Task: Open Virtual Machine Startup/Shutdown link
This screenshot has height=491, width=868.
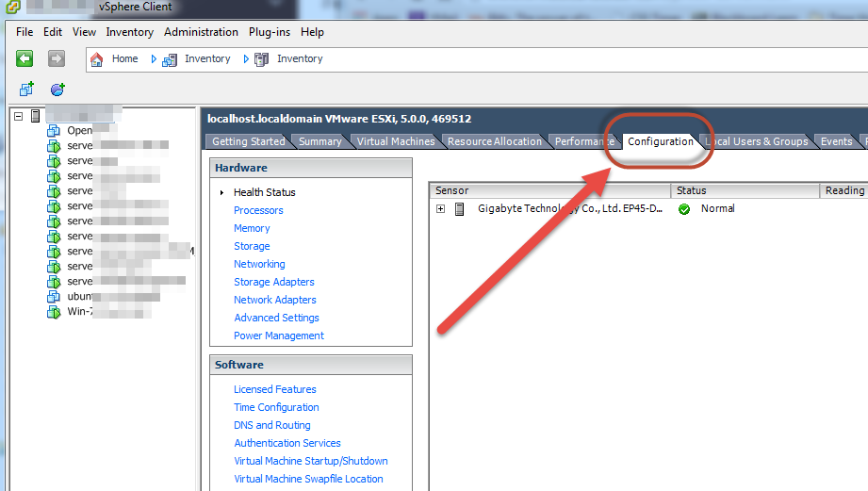Action: click(311, 461)
